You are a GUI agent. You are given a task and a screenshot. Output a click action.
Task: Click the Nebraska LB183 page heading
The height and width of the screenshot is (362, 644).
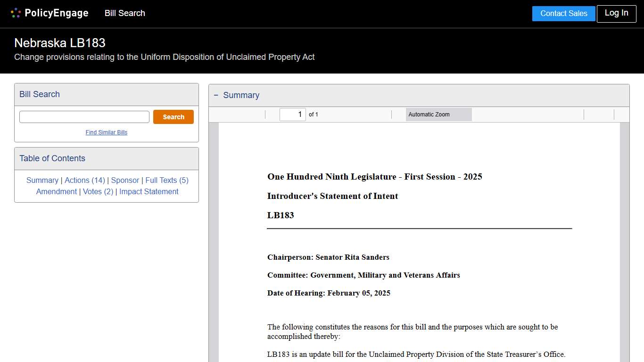(x=59, y=42)
